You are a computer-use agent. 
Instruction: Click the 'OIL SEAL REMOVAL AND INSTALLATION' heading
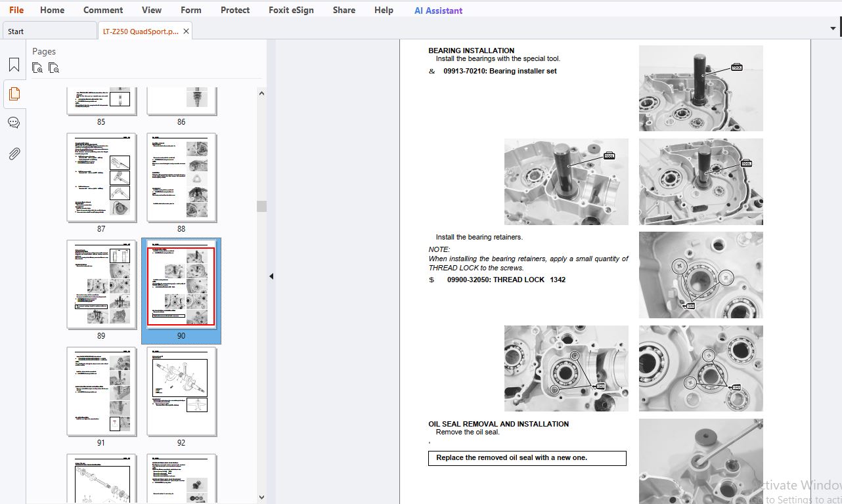499,424
